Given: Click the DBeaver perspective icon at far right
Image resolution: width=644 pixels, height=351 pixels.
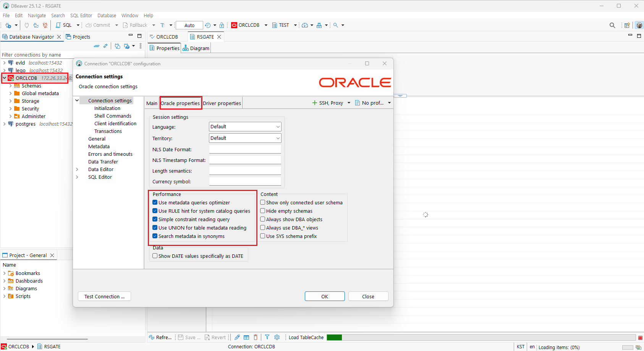Looking at the screenshot, I should tap(639, 25).
